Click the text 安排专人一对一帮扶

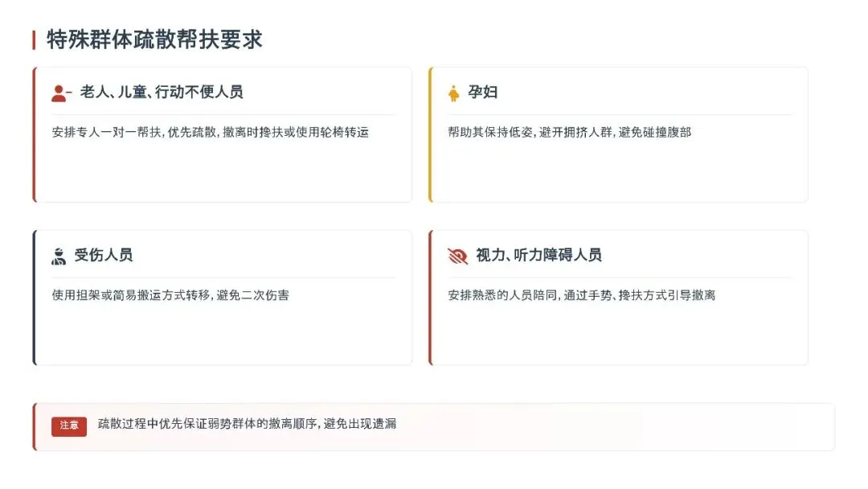[x=106, y=133]
